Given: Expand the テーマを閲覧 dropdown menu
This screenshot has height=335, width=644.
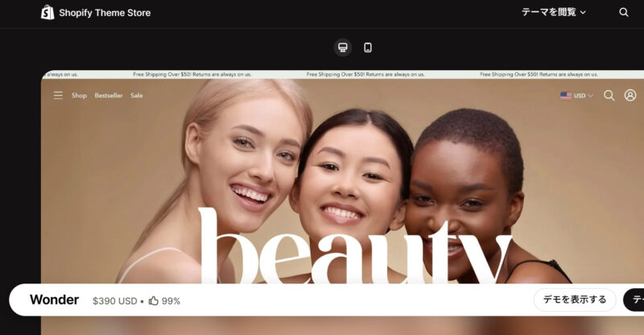Looking at the screenshot, I should pos(553,12).
